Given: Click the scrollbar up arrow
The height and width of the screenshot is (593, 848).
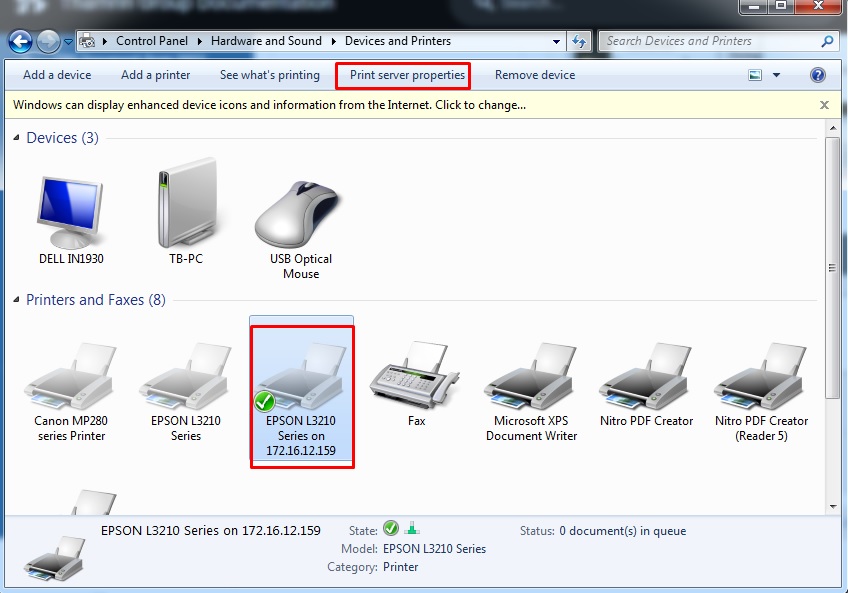Looking at the screenshot, I should 833,128.
